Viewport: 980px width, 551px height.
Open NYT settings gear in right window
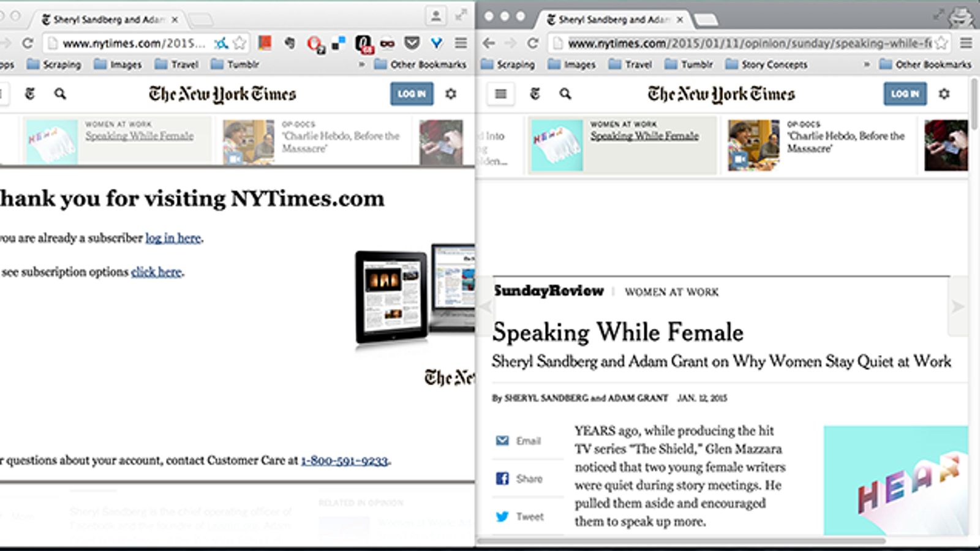[x=944, y=94]
